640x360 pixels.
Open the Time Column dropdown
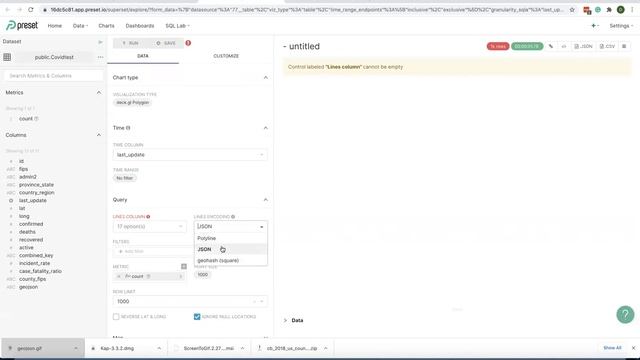click(x=190, y=155)
